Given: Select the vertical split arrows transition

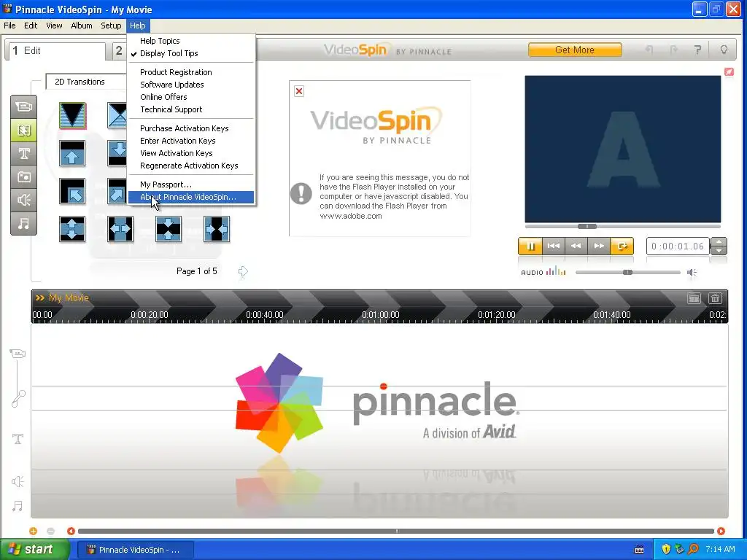Looking at the screenshot, I should pyautogui.click(x=72, y=229).
